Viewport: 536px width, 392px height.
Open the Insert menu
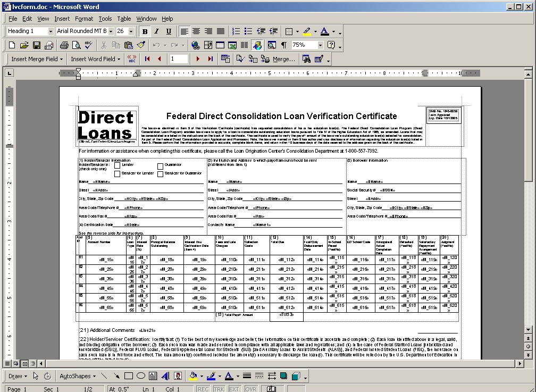point(62,19)
